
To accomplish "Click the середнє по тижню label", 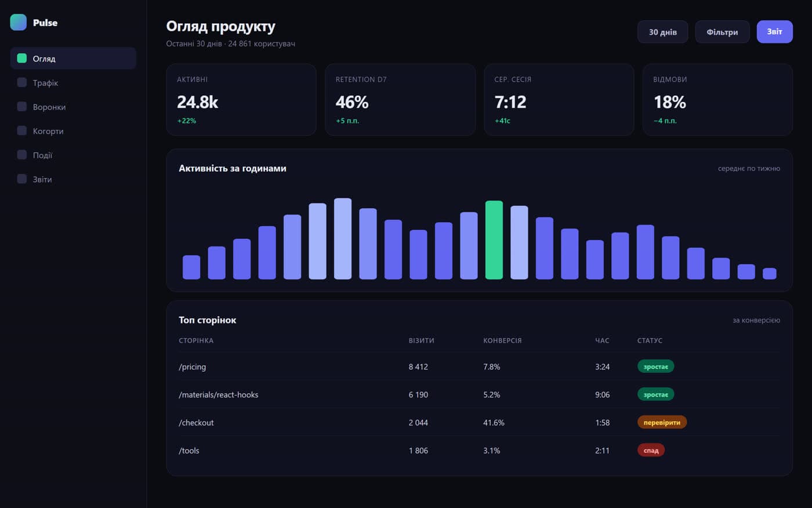I will (x=749, y=169).
